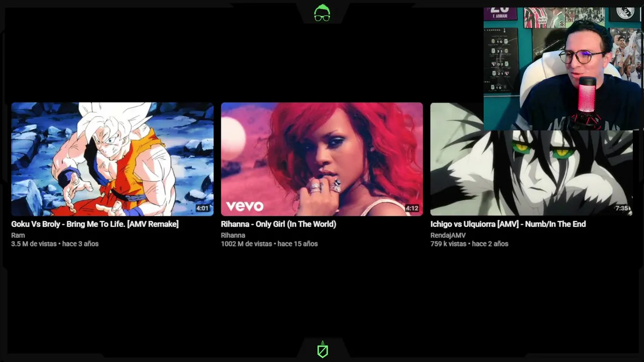Open the Ram channel name

18,235
